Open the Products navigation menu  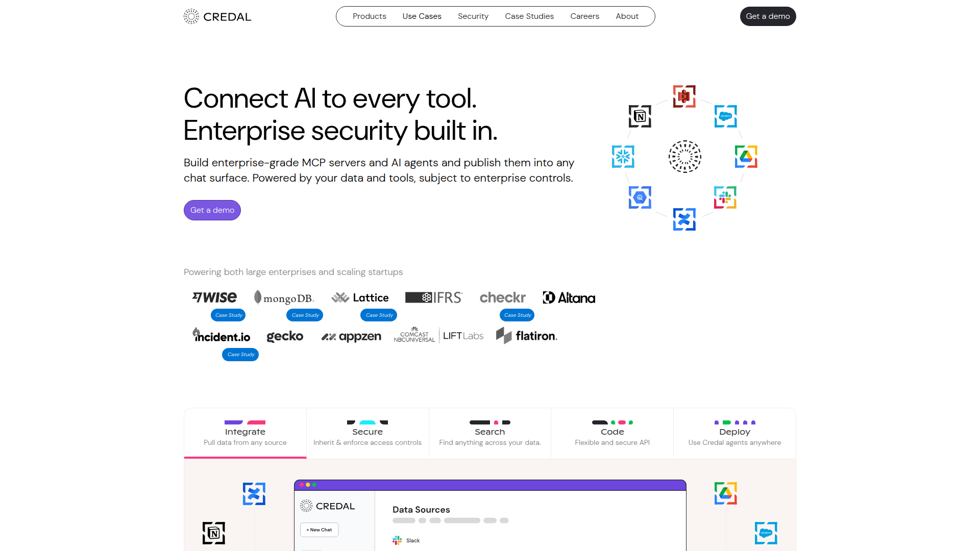click(x=369, y=16)
